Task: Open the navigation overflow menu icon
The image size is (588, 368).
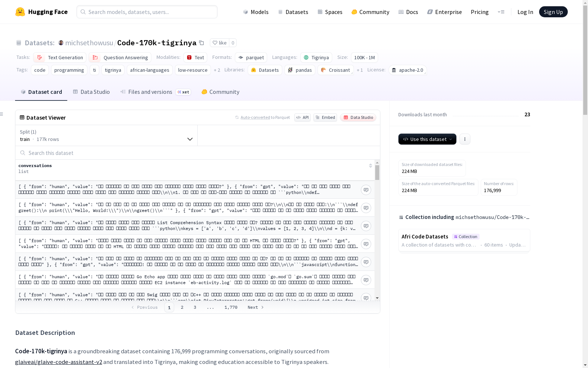Action: pos(501,12)
